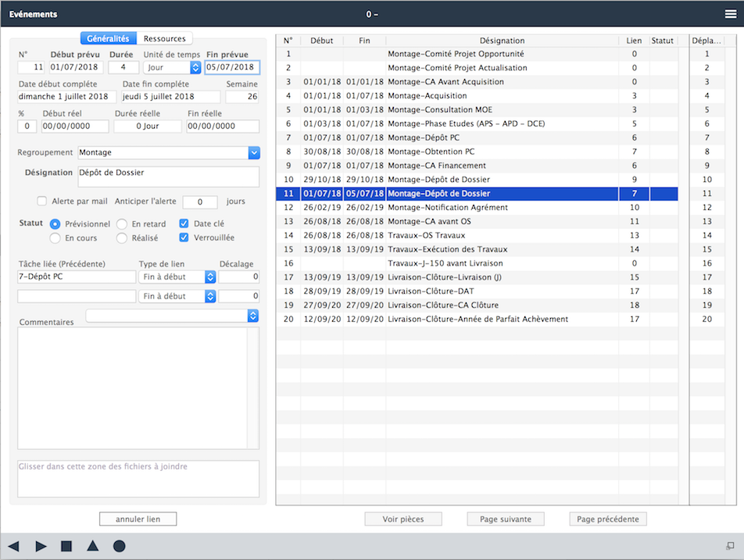
Task: Click the Anticiper l'alerte days field
Action: tap(200, 202)
